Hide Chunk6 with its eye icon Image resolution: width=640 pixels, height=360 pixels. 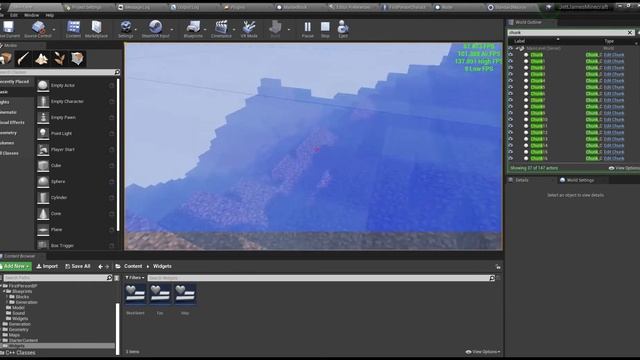click(x=511, y=93)
